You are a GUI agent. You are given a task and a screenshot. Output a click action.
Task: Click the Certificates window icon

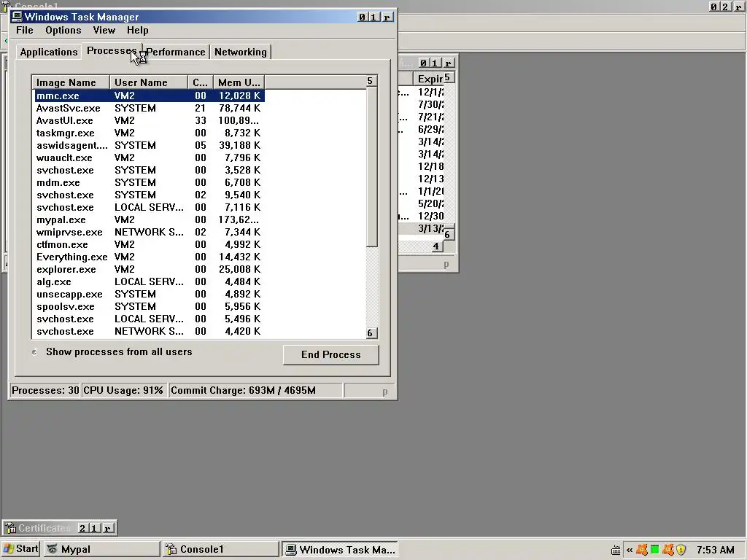coord(10,528)
